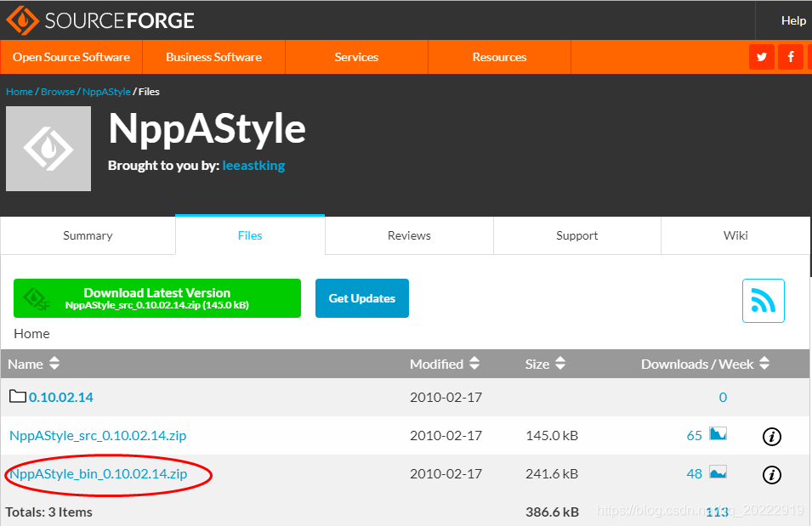812x526 pixels.
Task: Click the SourceForge logo icon
Action: pyautogui.click(x=22, y=20)
